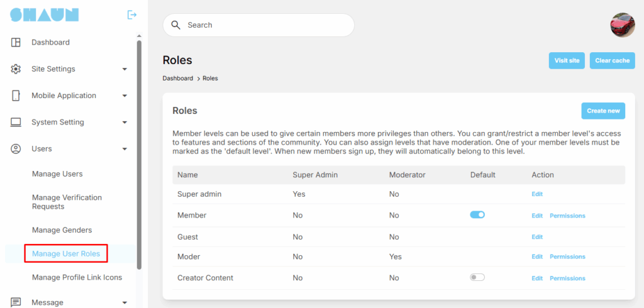
Task: Click the magnifier icon in search bar
Action: pos(175,25)
